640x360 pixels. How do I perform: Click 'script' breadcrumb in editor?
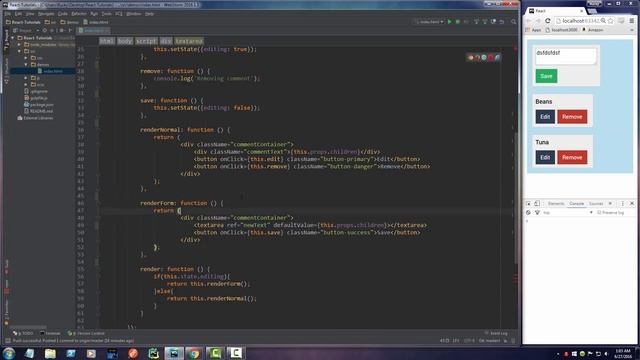click(x=146, y=41)
